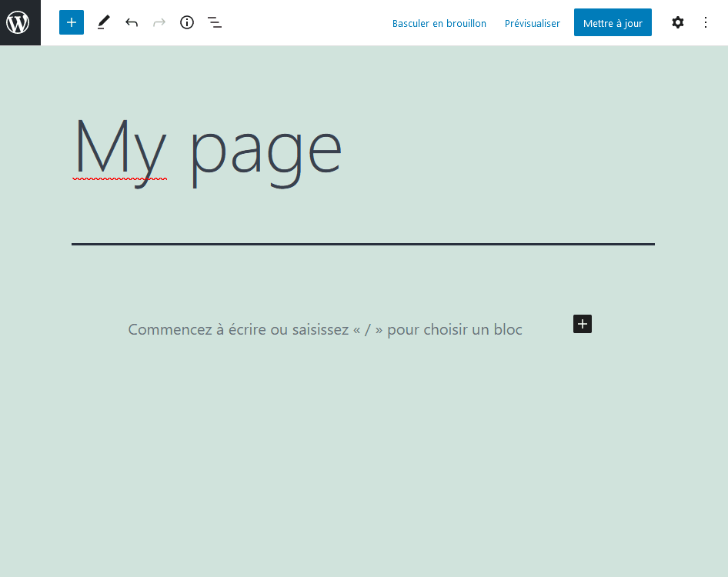Toggle the blue block inserter plus button
This screenshot has height=577, width=728.
click(x=72, y=22)
